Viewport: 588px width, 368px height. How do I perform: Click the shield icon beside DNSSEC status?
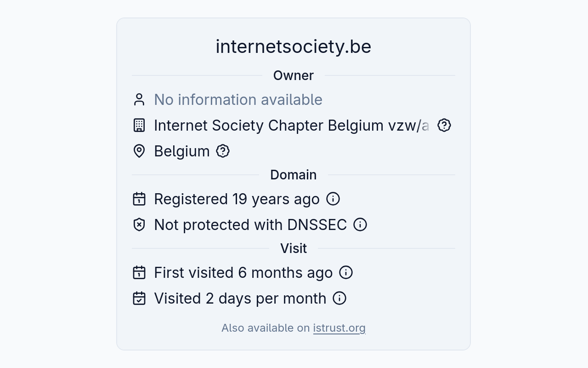point(139,225)
